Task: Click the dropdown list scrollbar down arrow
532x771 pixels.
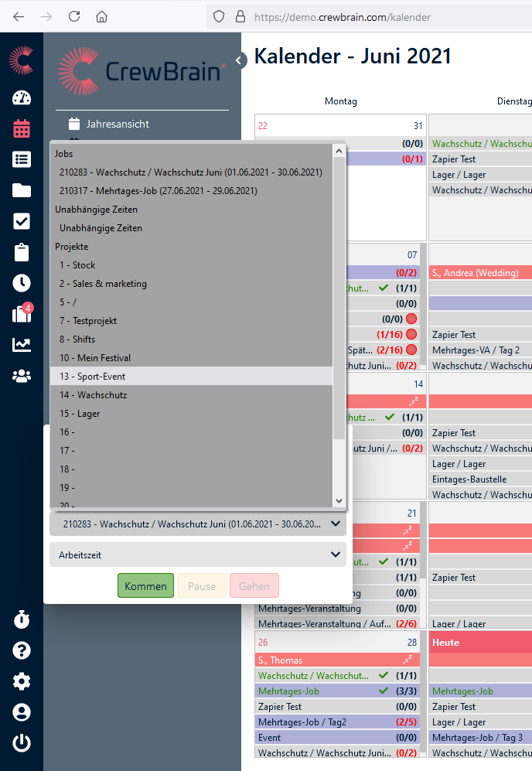Action: point(339,501)
